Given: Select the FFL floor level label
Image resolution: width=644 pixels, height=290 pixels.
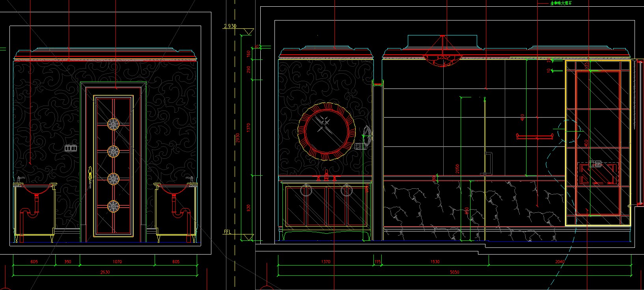Looking at the screenshot, I should click(x=227, y=232).
